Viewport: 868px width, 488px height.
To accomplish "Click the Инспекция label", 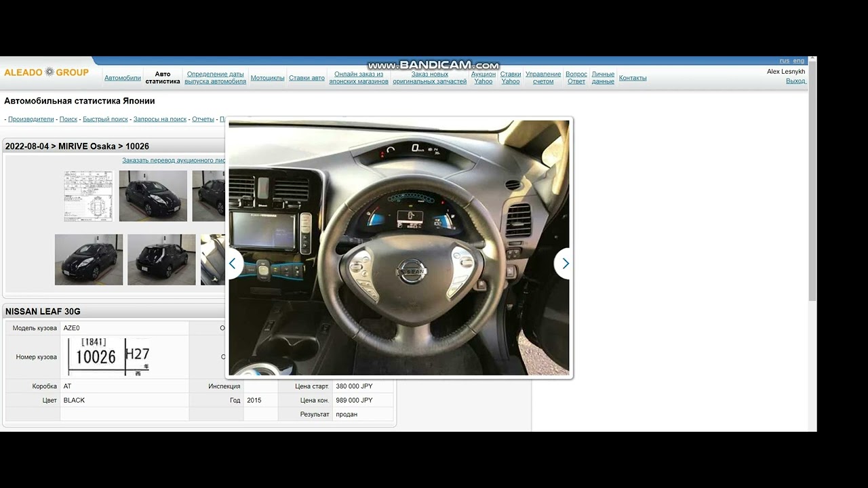I will click(224, 386).
